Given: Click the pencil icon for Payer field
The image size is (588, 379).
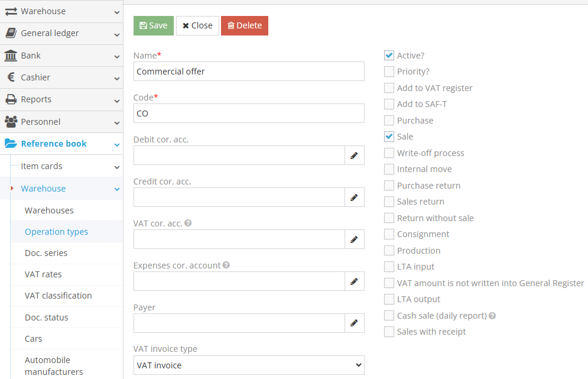Looking at the screenshot, I should (x=354, y=323).
